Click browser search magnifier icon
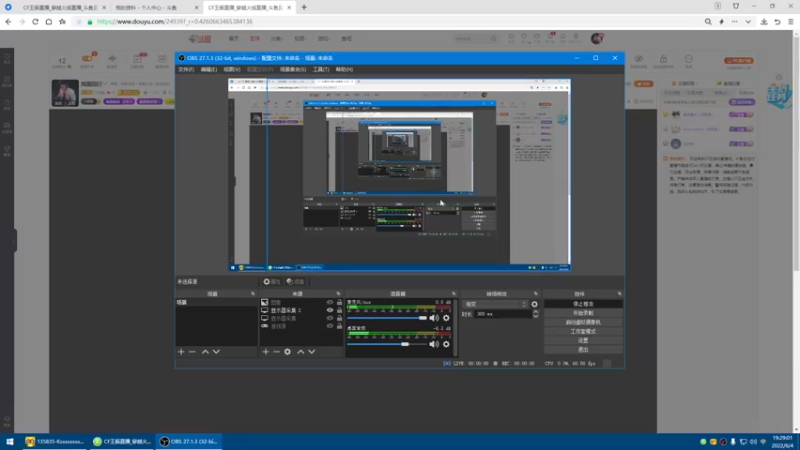 point(708,22)
